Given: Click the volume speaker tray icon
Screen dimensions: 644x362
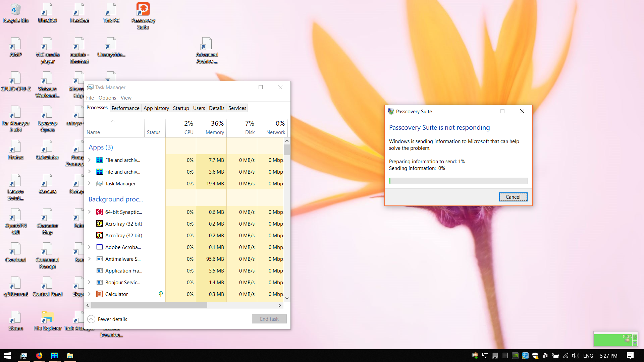Looking at the screenshot, I should click(x=575, y=356).
